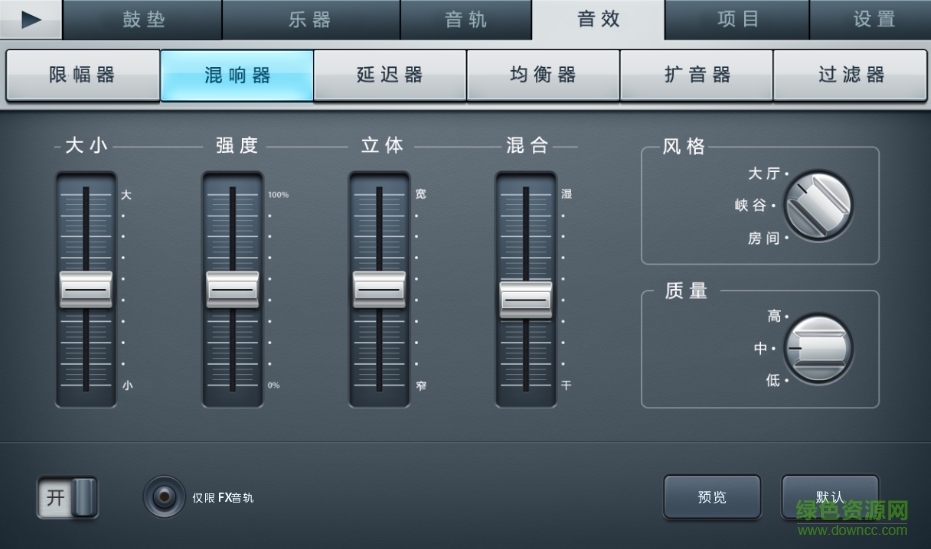Viewport: 931px width, 549px height.
Task: Open the 鼓垫 drum pads tab
Action: point(143,20)
